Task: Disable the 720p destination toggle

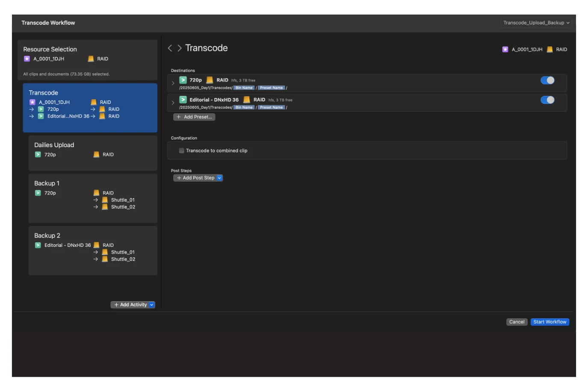Action: click(x=547, y=80)
